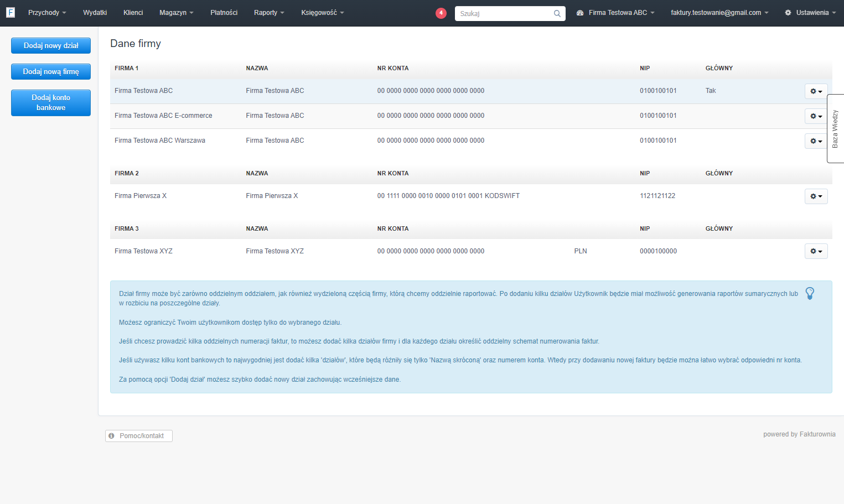Click the PLN currency cell

point(581,251)
